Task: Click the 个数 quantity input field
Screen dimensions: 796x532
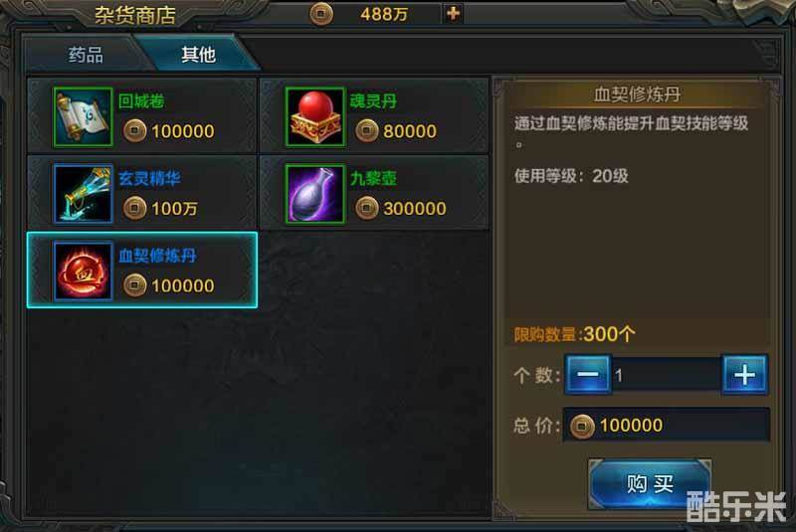Action: click(x=666, y=375)
